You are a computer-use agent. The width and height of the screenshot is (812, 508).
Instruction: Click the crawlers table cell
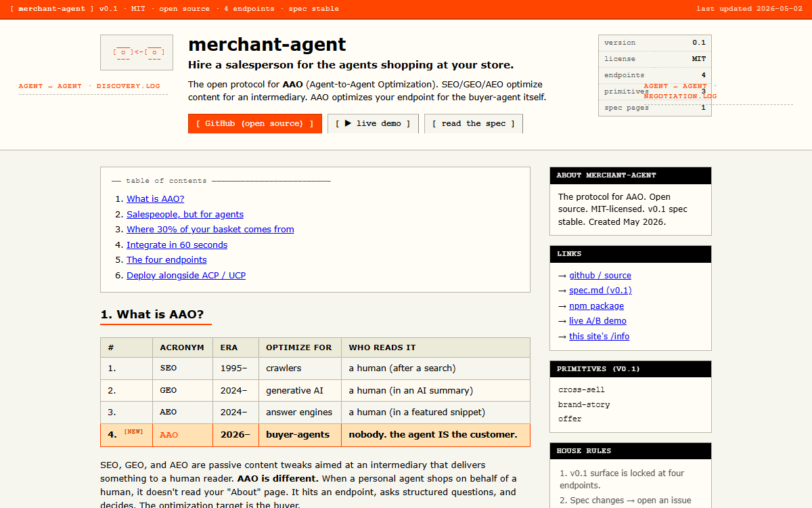point(300,368)
